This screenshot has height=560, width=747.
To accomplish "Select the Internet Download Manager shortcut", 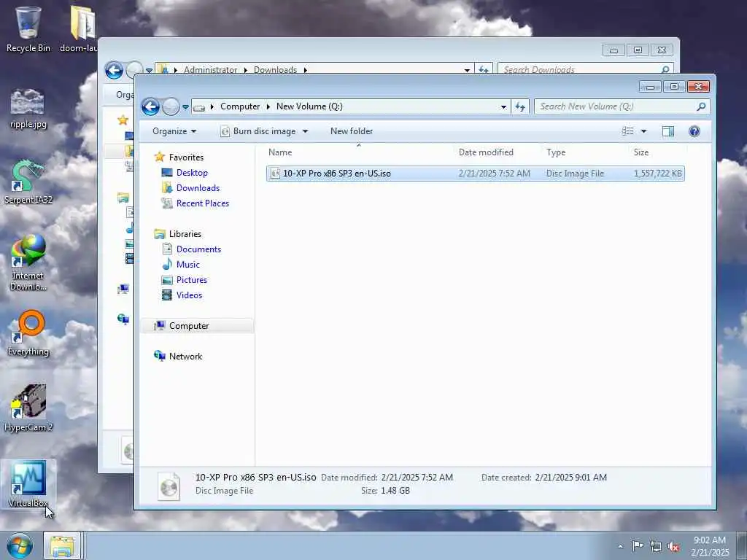I will [x=28, y=262].
